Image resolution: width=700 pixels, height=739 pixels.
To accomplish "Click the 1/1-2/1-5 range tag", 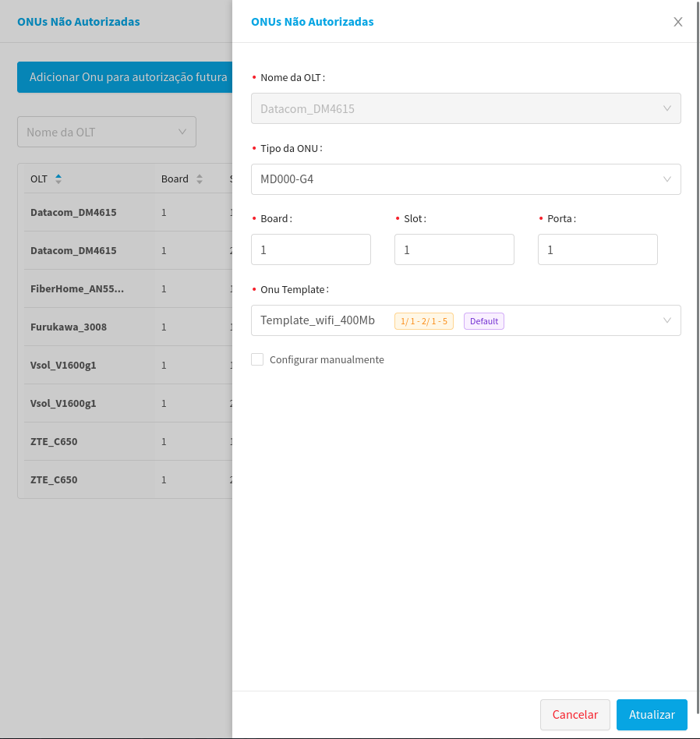I will (x=423, y=321).
